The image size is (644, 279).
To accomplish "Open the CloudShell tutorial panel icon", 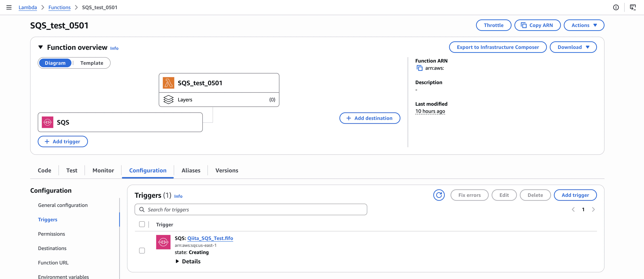I will (633, 7).
